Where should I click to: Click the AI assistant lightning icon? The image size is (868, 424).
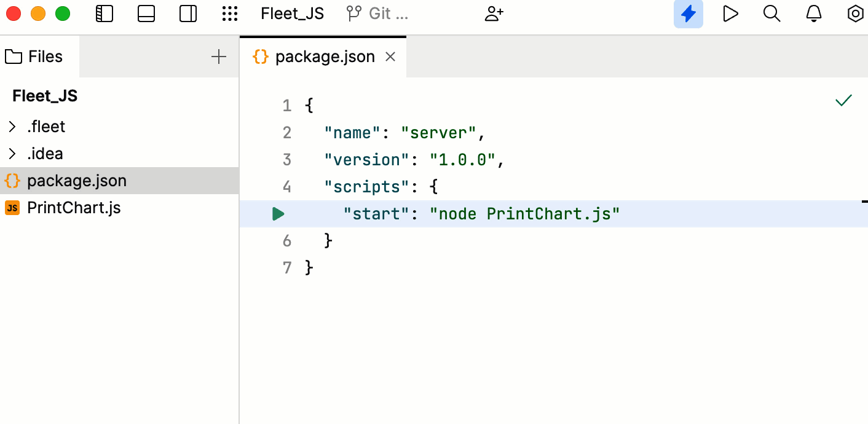(688, 14)
